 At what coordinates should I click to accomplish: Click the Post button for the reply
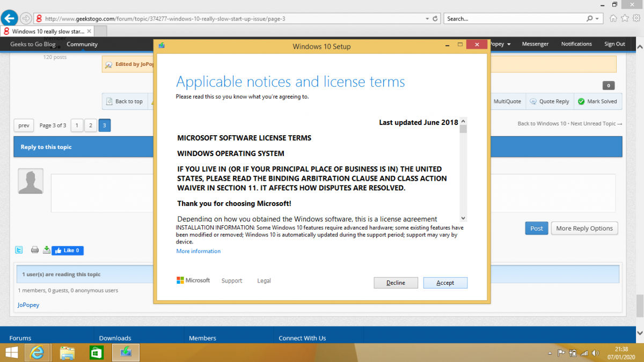click(x=537, y=228)
